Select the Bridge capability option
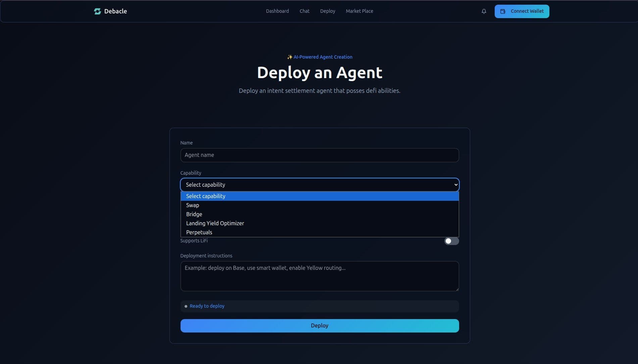Screen dimensions: 638x364 pyautogui.click(x=194, y=214)
